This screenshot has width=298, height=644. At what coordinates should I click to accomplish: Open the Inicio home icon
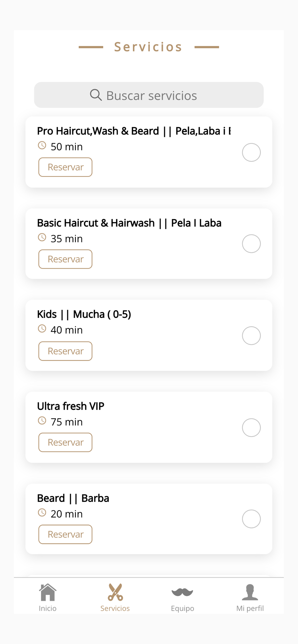click(48, 592)
